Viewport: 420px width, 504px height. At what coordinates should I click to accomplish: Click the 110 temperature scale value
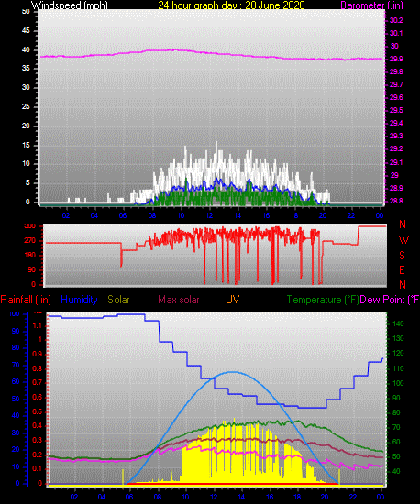click(x=399, y=368)
